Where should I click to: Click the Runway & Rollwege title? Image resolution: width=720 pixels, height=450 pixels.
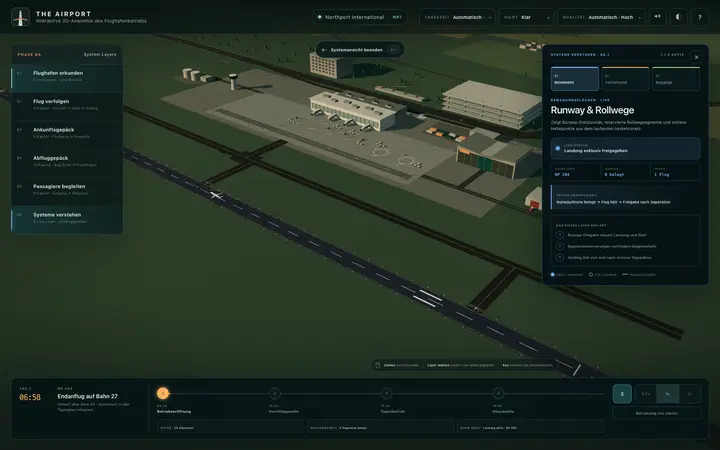(x=592, y=110)
